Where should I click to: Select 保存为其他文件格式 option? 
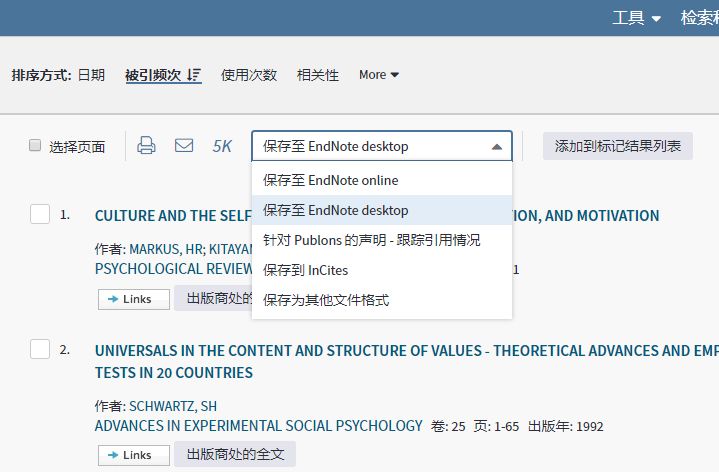(382, 300)
